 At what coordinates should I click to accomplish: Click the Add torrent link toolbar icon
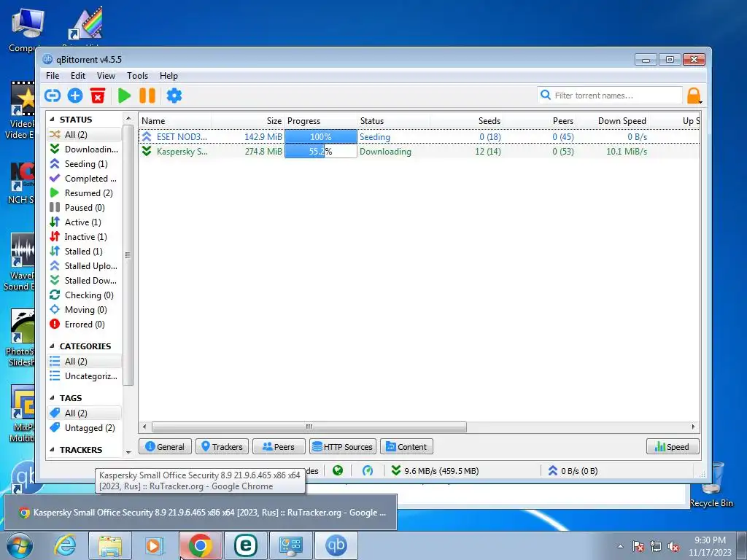[53, 96]
